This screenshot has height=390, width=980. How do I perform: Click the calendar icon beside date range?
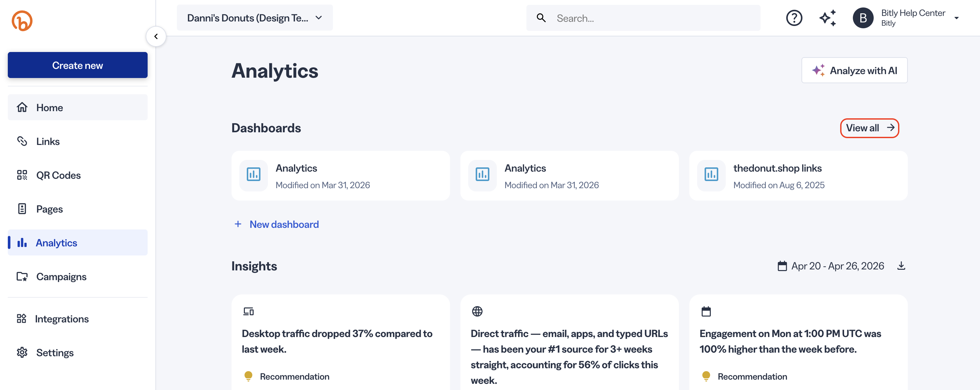coord(782,266)
